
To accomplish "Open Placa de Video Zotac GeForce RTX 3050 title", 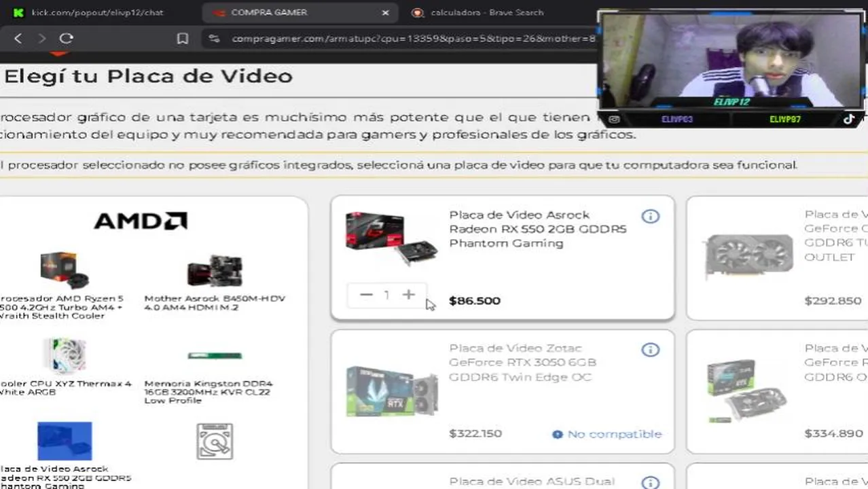I will [523, 363].
